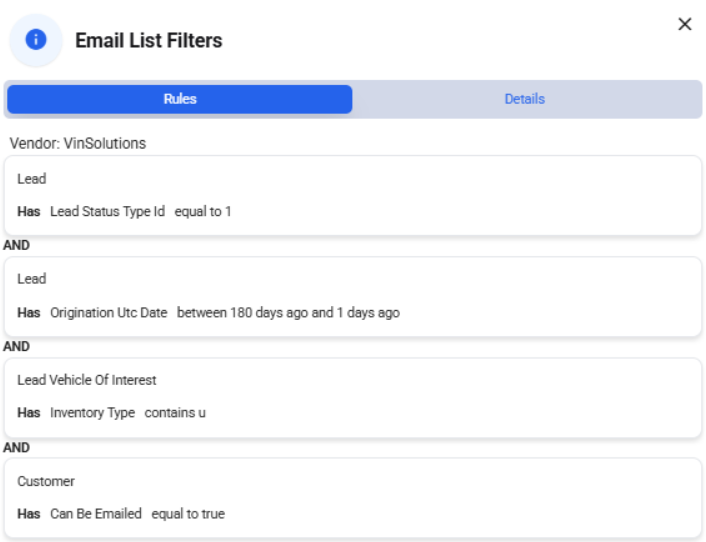The image size is (706, 542).
Task: Click the 'equal to 1' condition text
Action: point(203,212)
